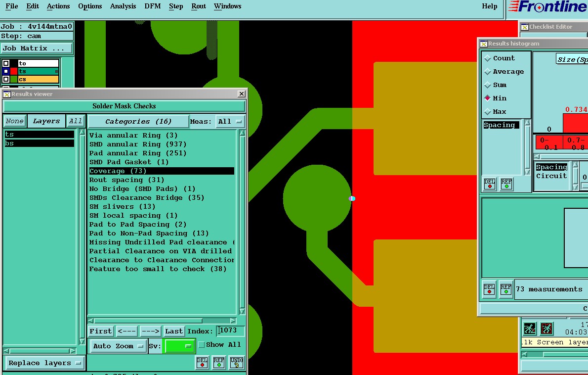
Task: Toggle the checkbox of layer 'cs'
Action: pyautogui.click(x=5, y=79)
